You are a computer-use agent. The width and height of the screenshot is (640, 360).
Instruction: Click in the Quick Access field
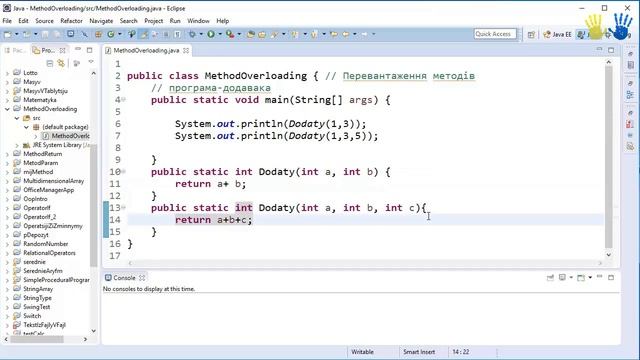click(x=495, y=34)
